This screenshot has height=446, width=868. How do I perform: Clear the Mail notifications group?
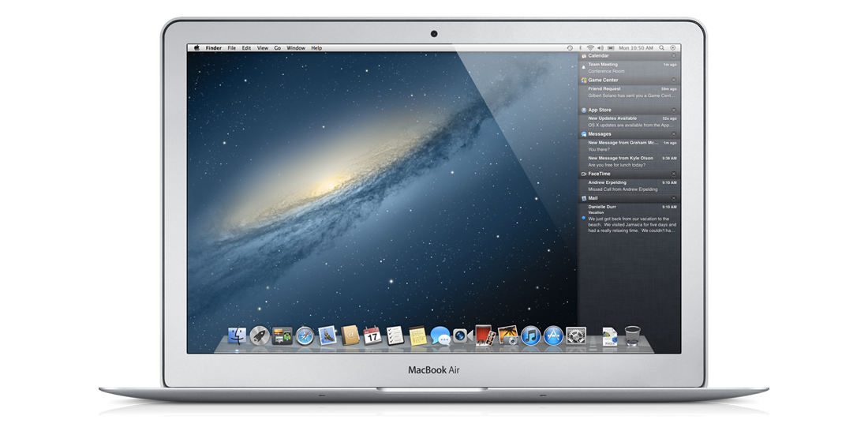coord(674,198)
